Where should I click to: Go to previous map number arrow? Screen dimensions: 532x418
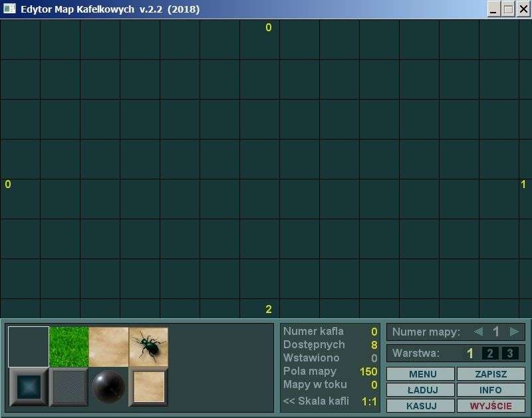(x=478, y=332)
